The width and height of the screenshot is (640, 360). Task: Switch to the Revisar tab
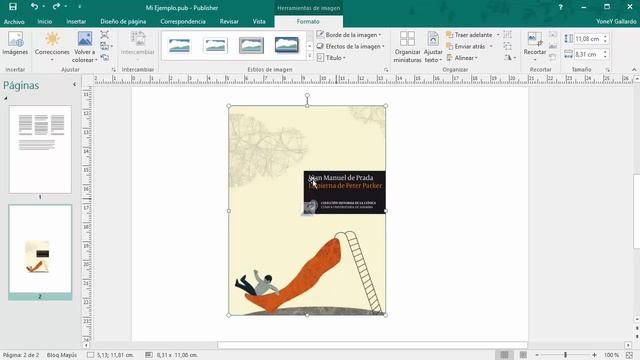pyautogui.click(x=229, y=22)
